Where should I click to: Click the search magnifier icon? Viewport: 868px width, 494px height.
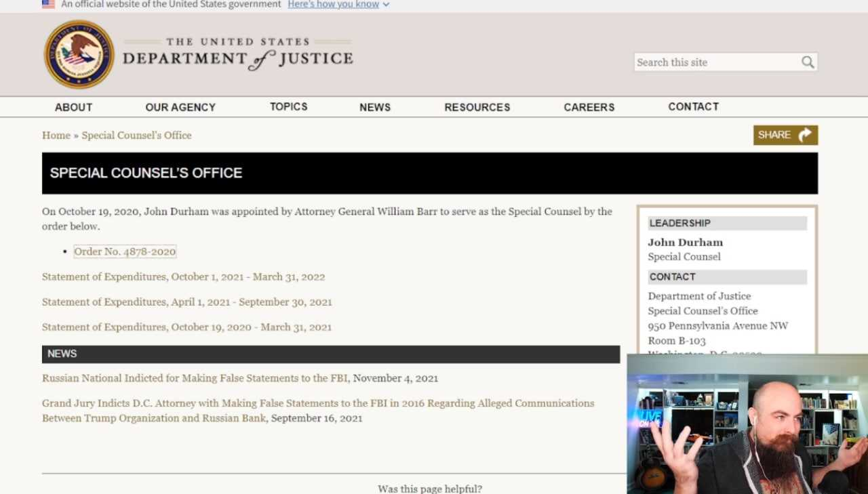tap(808, 62)
